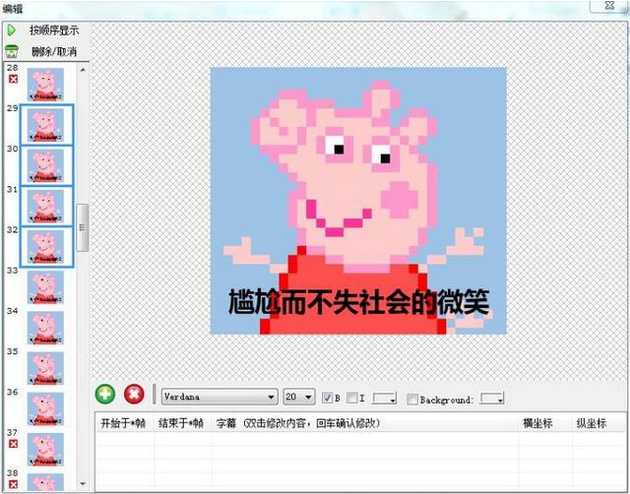Screen dimensions: 630x494
Task: Click the frame list scroll up arrow
Action: (x=83, y=69)
